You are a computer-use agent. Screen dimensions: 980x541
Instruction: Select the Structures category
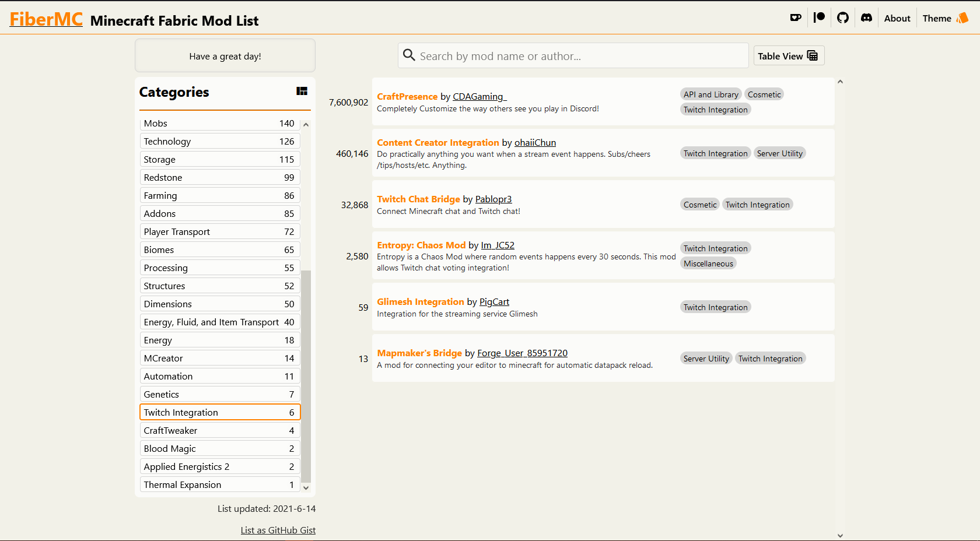220,286
